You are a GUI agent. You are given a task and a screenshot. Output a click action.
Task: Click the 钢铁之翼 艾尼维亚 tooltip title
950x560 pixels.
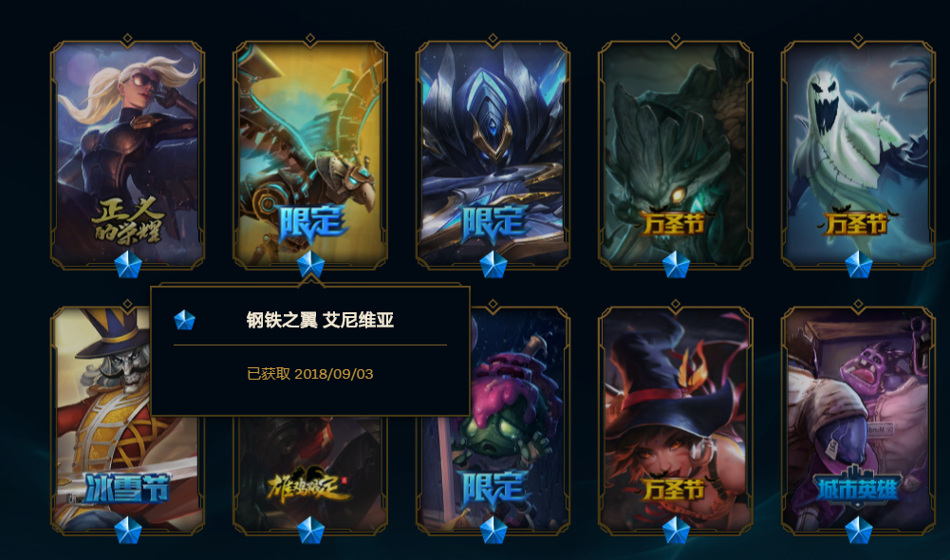(x=320, y=320)
